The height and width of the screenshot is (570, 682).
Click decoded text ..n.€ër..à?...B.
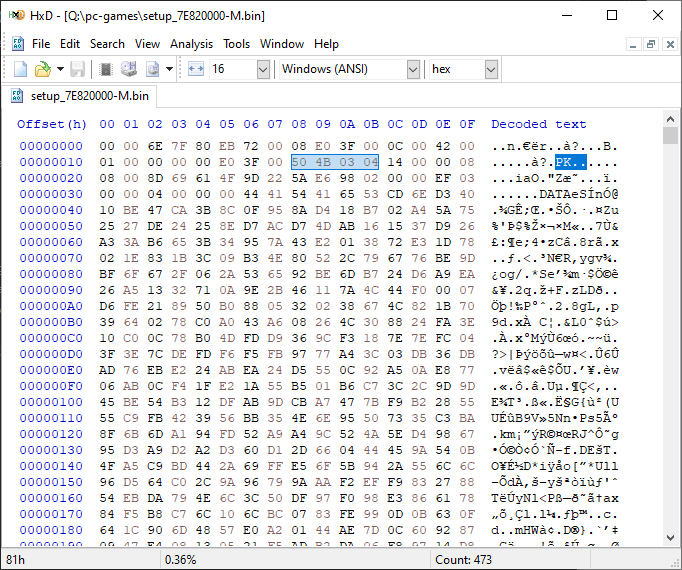coord(555,146)
